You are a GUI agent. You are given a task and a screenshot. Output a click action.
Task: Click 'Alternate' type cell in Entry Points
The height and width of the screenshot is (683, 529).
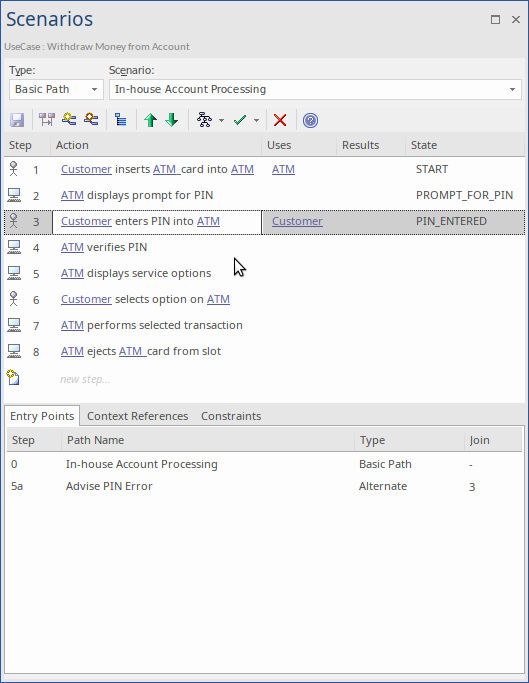[x=383, y=486]
